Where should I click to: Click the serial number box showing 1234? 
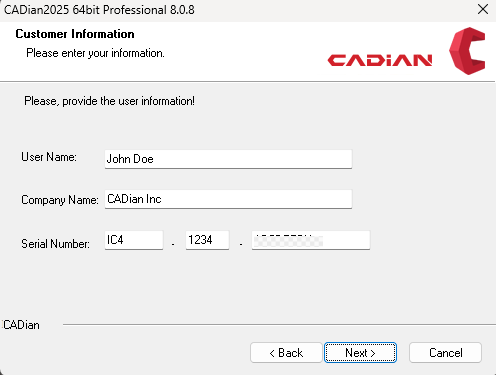207,240
